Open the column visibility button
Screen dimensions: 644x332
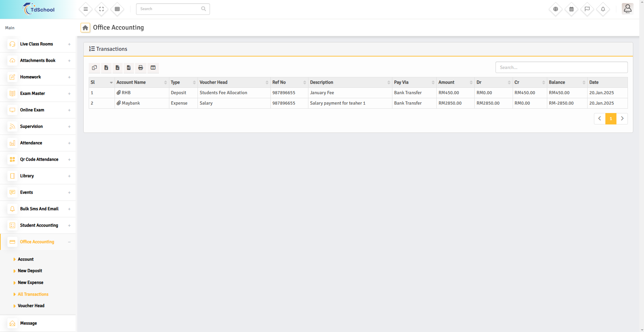(x=153, y=68)
